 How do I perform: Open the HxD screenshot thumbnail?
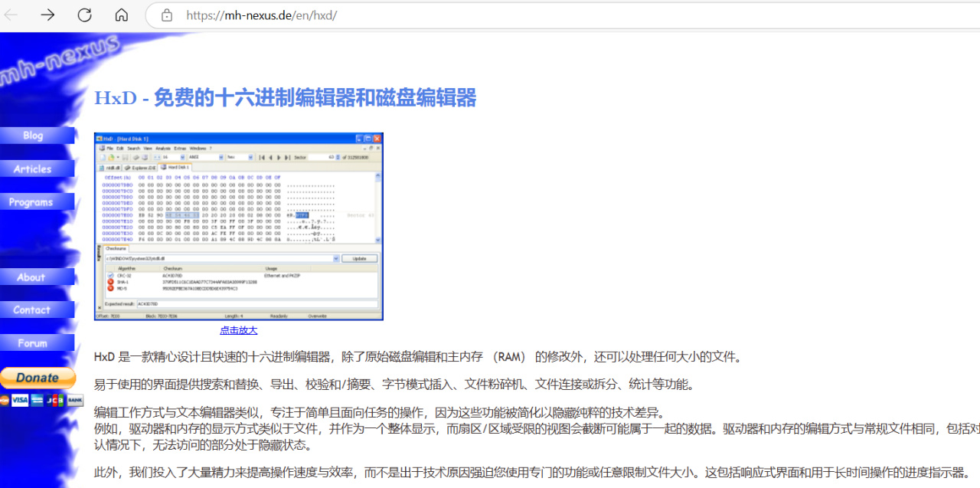239,226
